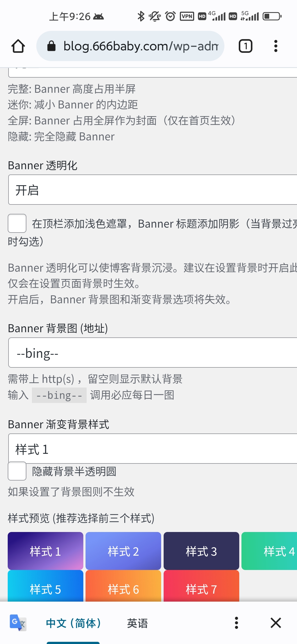The height and width of the screenshot is (644, 297).
Task: Open the Chrome overflow menu
Action: pyautogui.click(x=275, y=46)
